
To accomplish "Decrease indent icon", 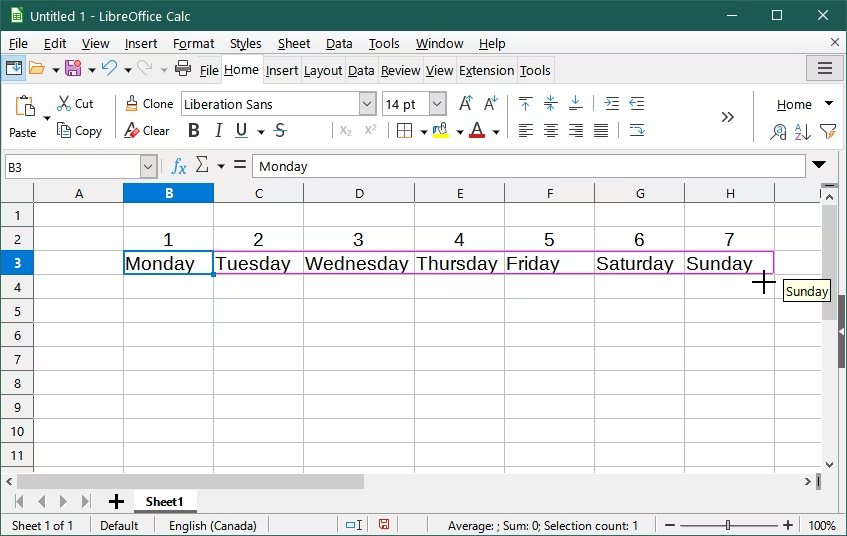I will pos(637,103).
